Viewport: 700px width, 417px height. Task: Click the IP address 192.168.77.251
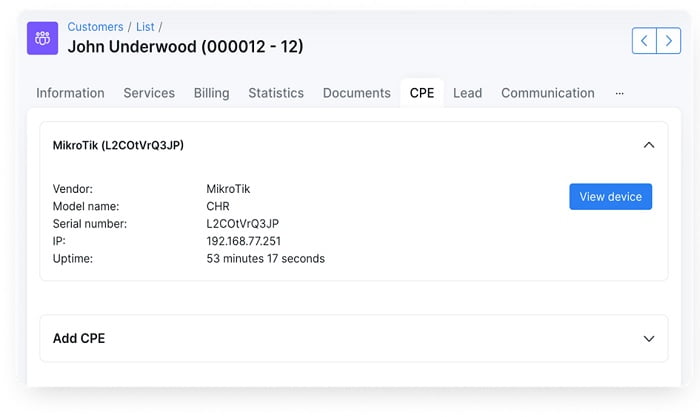click(243, 241)
